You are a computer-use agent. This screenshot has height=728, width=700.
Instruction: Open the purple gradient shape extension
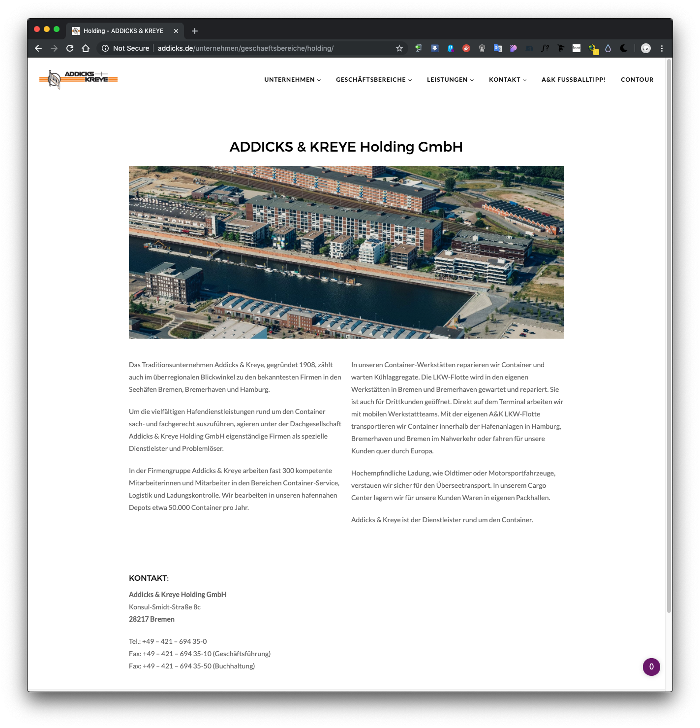point(514,48)
